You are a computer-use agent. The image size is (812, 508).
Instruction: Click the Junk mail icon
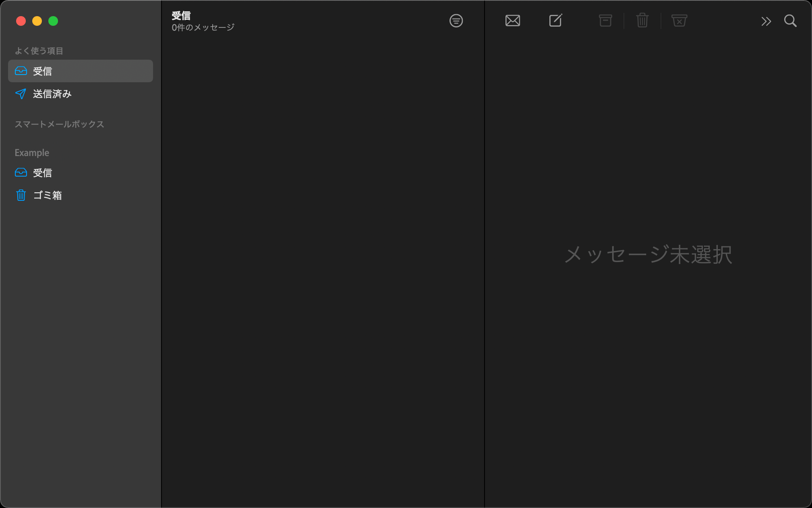click(x=679, y=21)
